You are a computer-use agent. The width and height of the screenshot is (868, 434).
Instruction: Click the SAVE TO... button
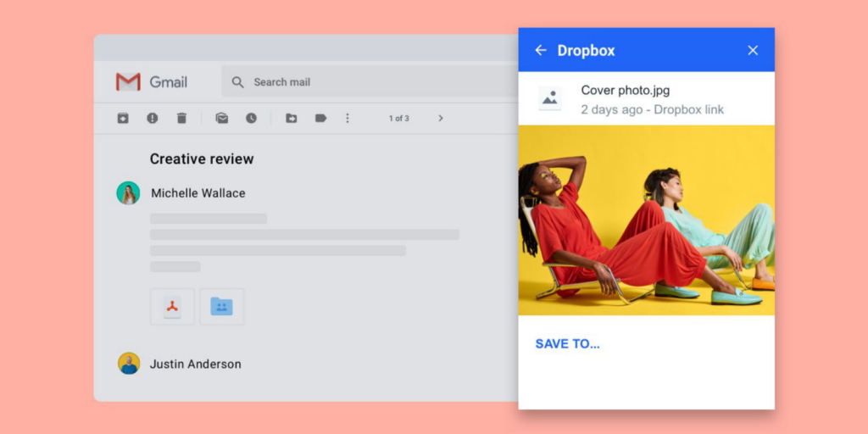pos(567,344)
